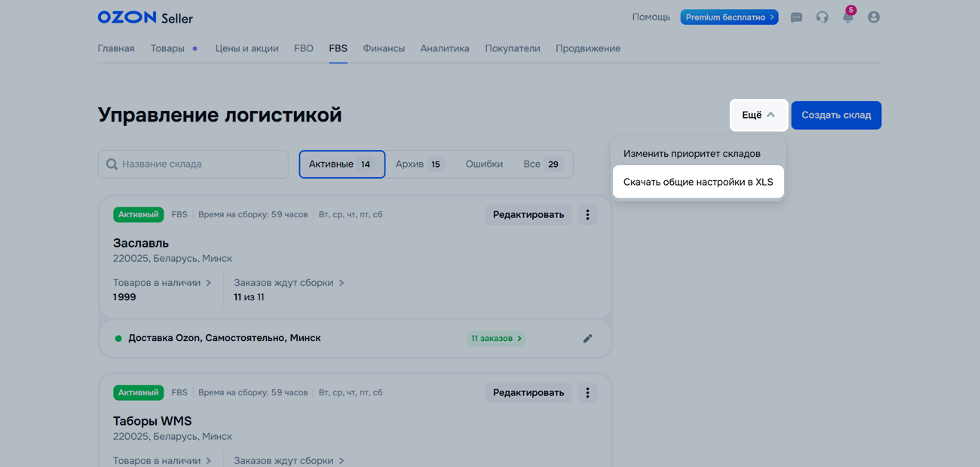
Task: Open the user profile icon
Action: 873,17
